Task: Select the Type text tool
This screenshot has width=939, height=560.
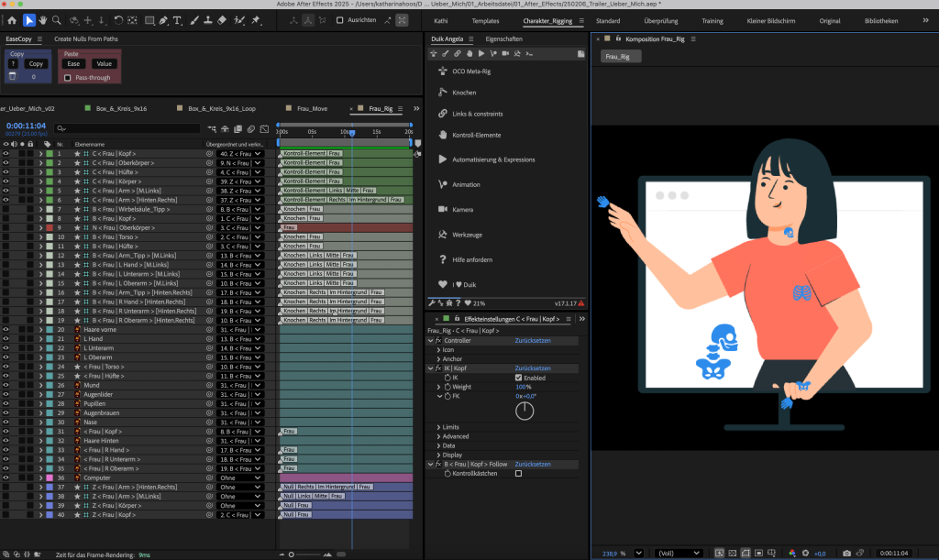Action: (x=179, y=19)
